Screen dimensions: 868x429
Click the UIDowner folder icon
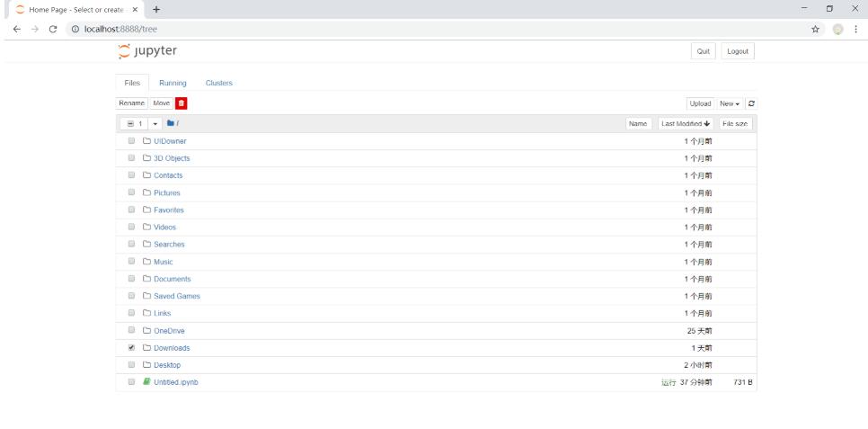[x=146, y=141]
